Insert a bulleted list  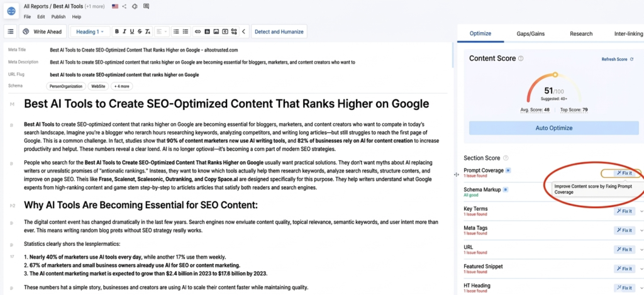coord(176,31)
